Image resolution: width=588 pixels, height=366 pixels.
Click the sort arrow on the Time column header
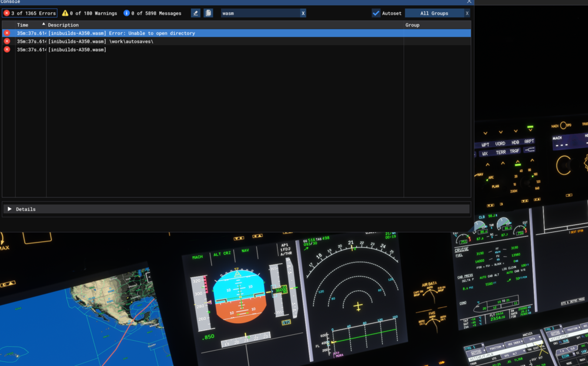[x=43, y=23]
